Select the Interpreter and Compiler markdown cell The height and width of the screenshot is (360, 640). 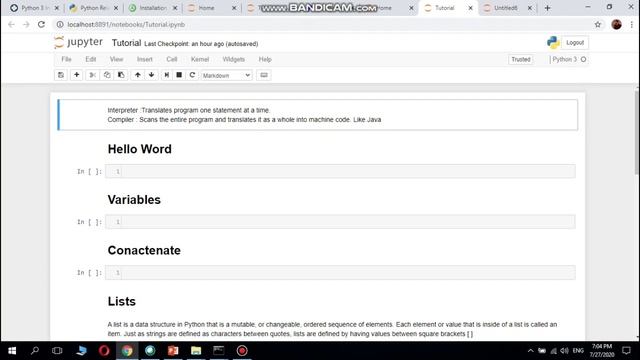pyautogui.click(x=318, y=115)
